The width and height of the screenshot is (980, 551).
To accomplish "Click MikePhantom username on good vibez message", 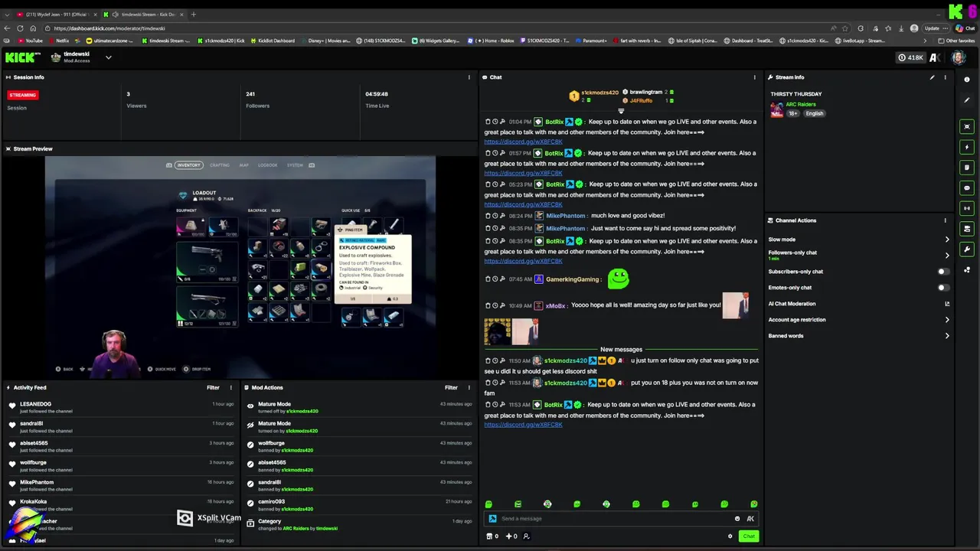I will 565,216.
